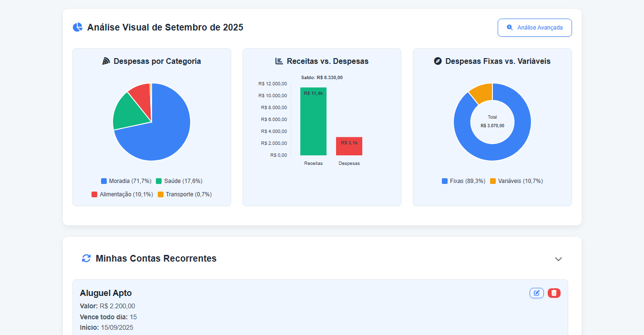Collapse Minhas Contas Recorrentes section chevron
Image resolution: width=644 pixels, height=335 pixels.
pyautogui.click(x=558, y=259)
